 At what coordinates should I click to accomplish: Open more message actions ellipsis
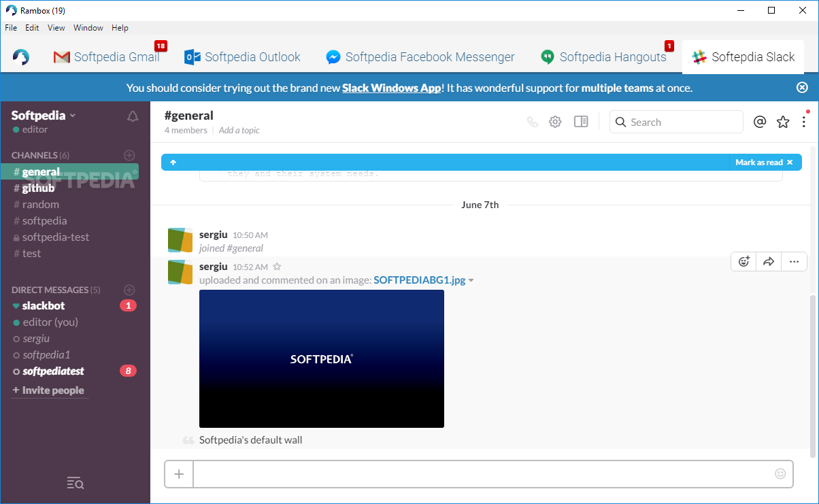794,261
